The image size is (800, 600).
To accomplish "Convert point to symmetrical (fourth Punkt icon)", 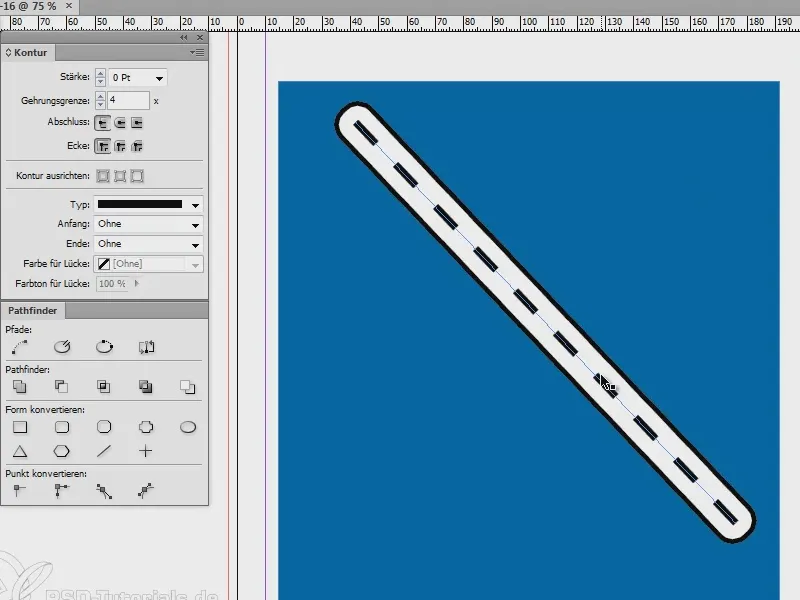I will pyautogui.click(x=145, y=491).
